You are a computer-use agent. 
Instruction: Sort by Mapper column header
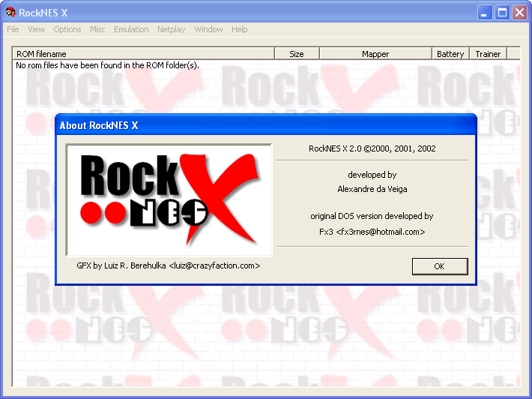[x=375, y=54]
